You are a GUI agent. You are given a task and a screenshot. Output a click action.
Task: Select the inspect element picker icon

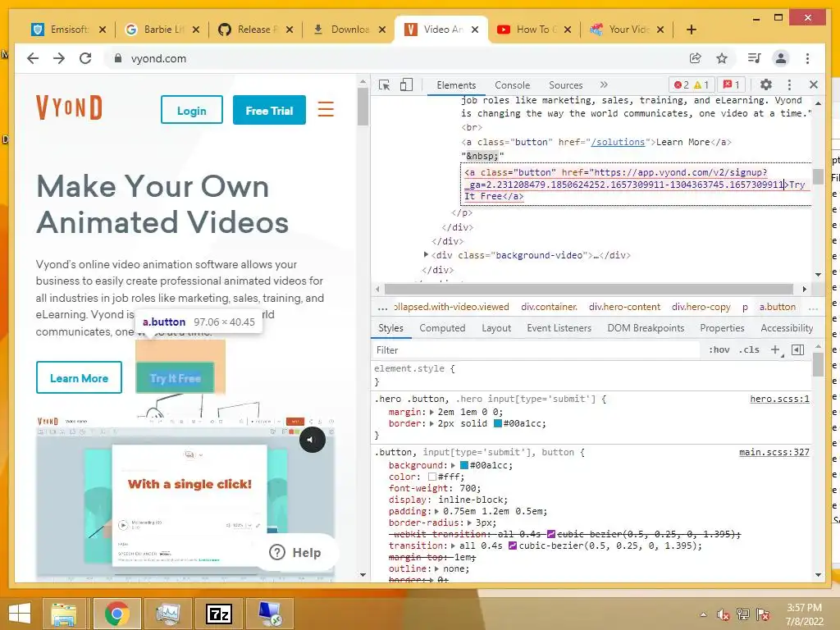point(384,84)
